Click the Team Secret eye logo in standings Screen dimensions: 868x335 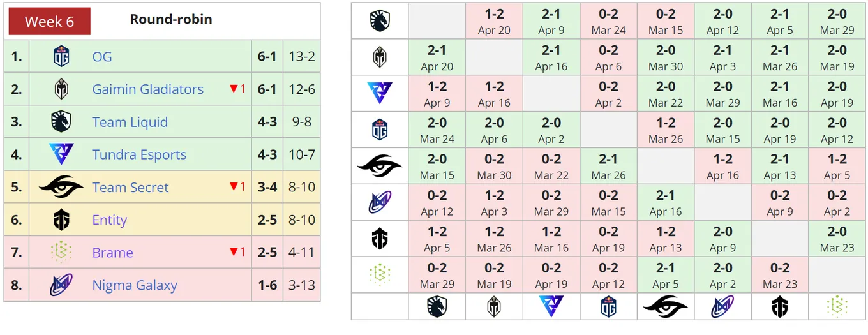click(61, 187)
